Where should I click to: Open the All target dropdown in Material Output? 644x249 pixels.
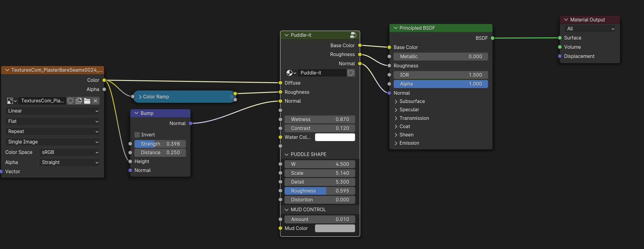tap(590, 29)
